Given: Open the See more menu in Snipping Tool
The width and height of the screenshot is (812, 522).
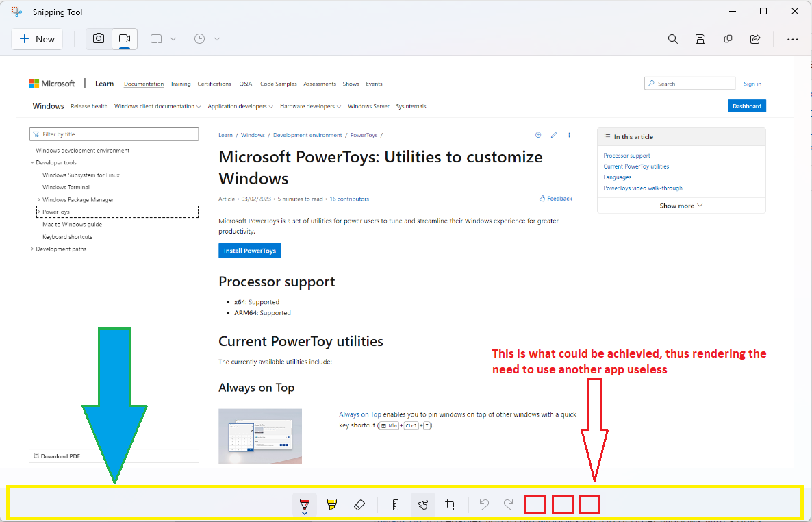Looking at the screenshot, I should click(x=792, y=39).
